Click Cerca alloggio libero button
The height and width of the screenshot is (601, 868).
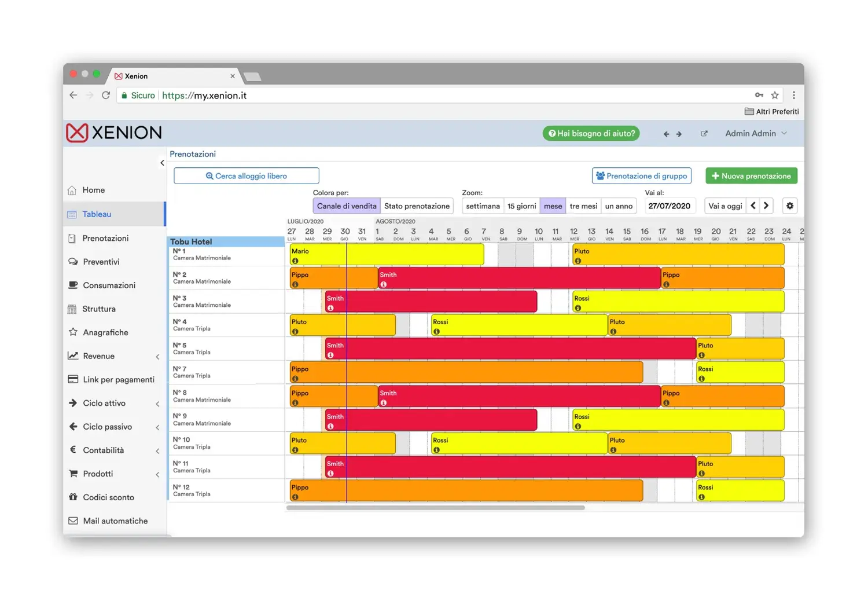[x=247, y=176]
